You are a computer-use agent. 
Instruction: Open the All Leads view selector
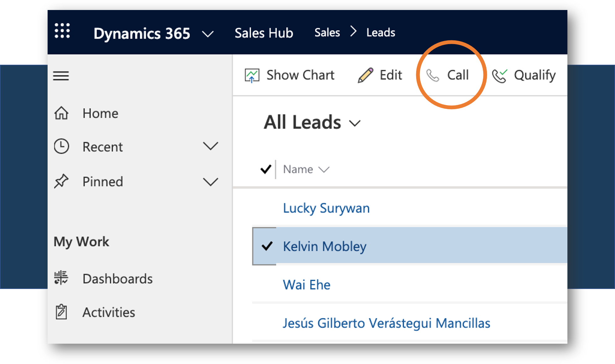click(302, 122)
